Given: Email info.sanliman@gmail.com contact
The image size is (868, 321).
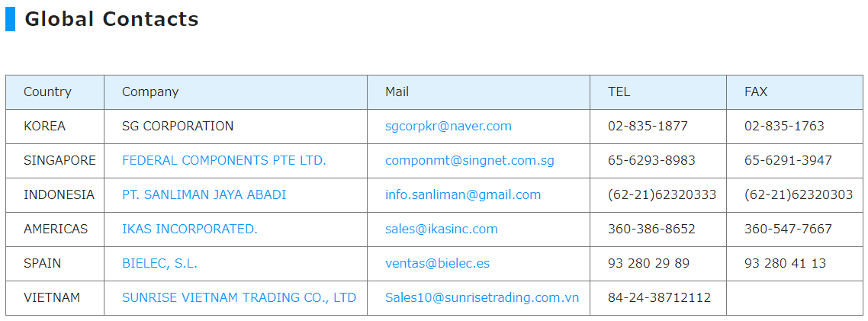Looking at the screenshot, I should (462, 194).
